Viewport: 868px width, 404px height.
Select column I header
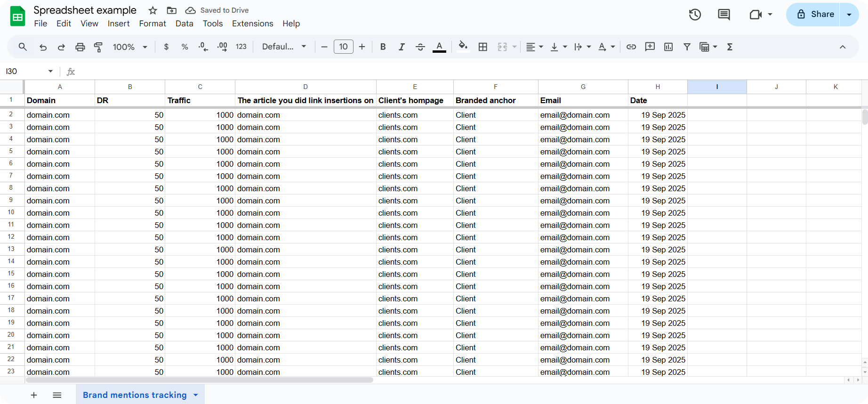point(717,87)
